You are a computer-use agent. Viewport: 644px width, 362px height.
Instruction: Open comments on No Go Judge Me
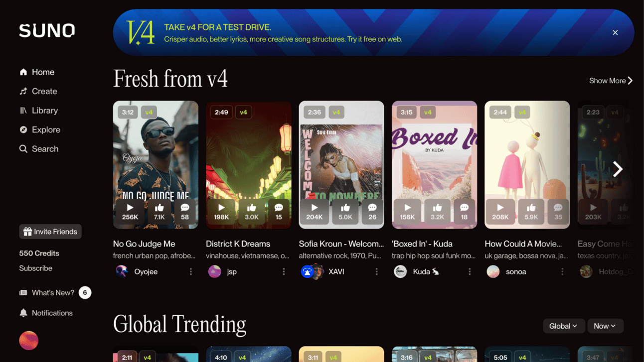(x=185, y=211)
